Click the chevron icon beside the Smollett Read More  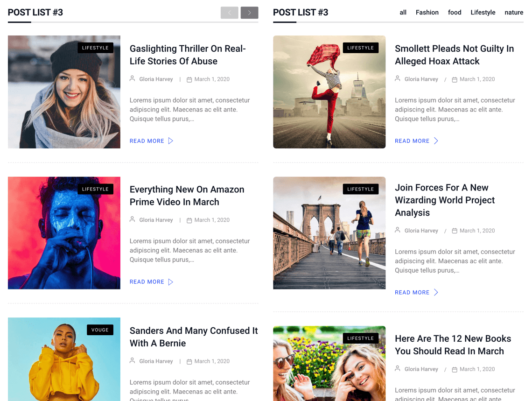pos(436,141)
